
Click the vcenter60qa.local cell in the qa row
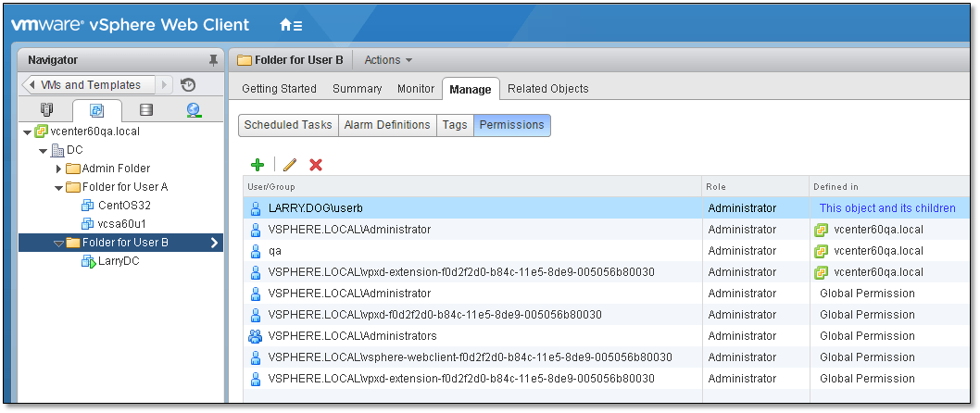click(x=870, y=251)
